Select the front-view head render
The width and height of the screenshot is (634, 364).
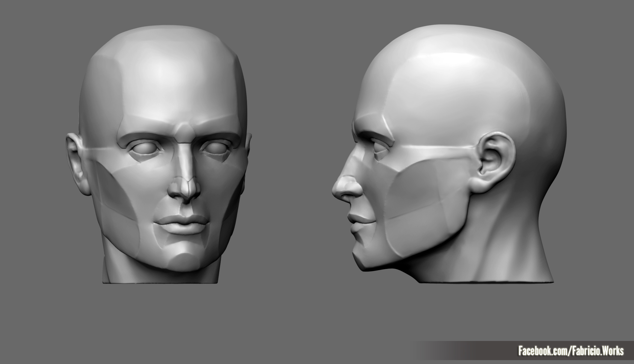[158, 154]
